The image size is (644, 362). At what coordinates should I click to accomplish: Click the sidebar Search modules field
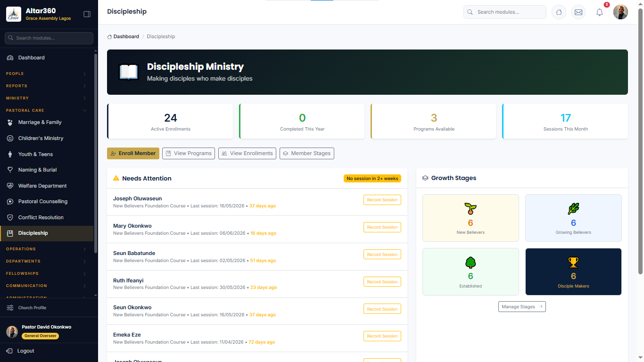coord(49,38)
